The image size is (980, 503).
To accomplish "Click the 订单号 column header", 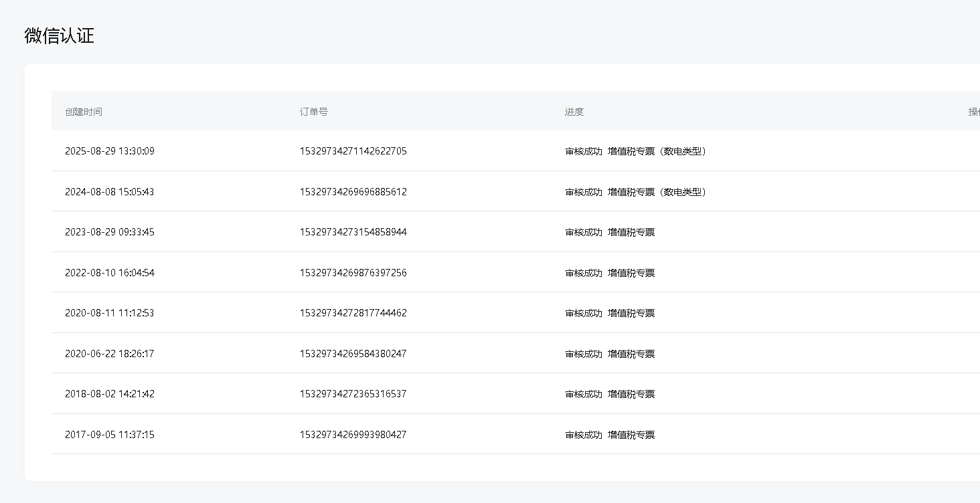I will 314,112.
